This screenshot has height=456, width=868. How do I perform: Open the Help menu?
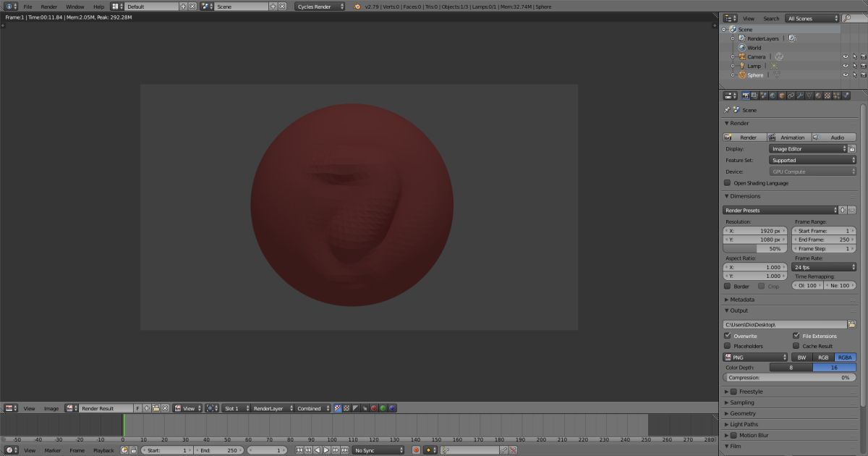coord(98,7)
